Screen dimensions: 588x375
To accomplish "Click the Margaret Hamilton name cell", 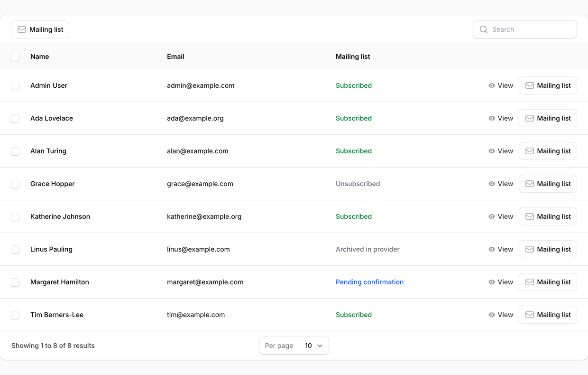I will click(60, 282).
